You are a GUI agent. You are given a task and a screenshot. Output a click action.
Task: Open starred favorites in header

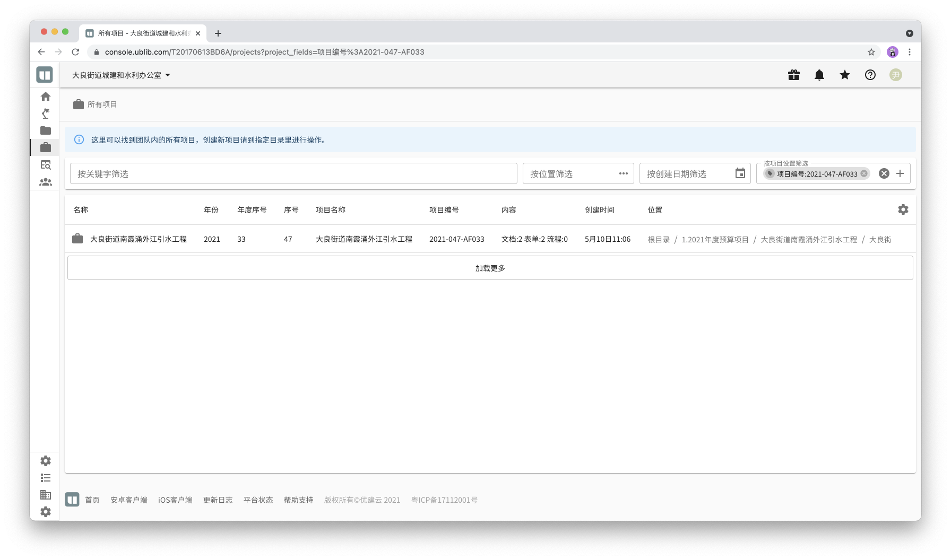[x=844, y=75]
